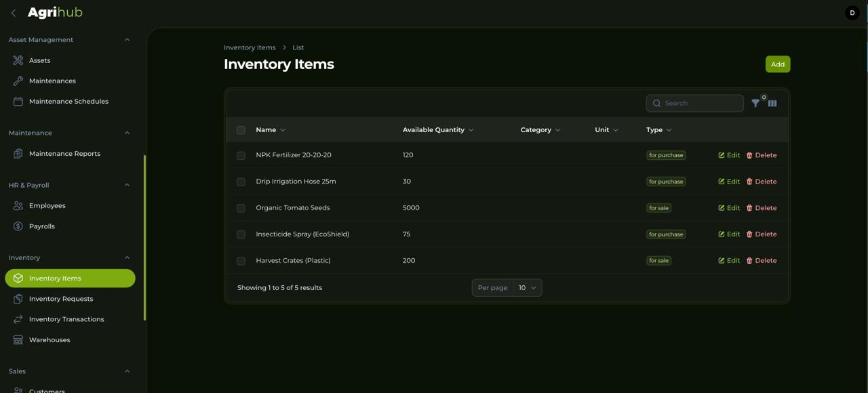Image resolution: width=868 pixels, height=393 pixels.
Task: Select the Maintenances wrench icon
Action: pyautogui.click(x=18, y=81)
